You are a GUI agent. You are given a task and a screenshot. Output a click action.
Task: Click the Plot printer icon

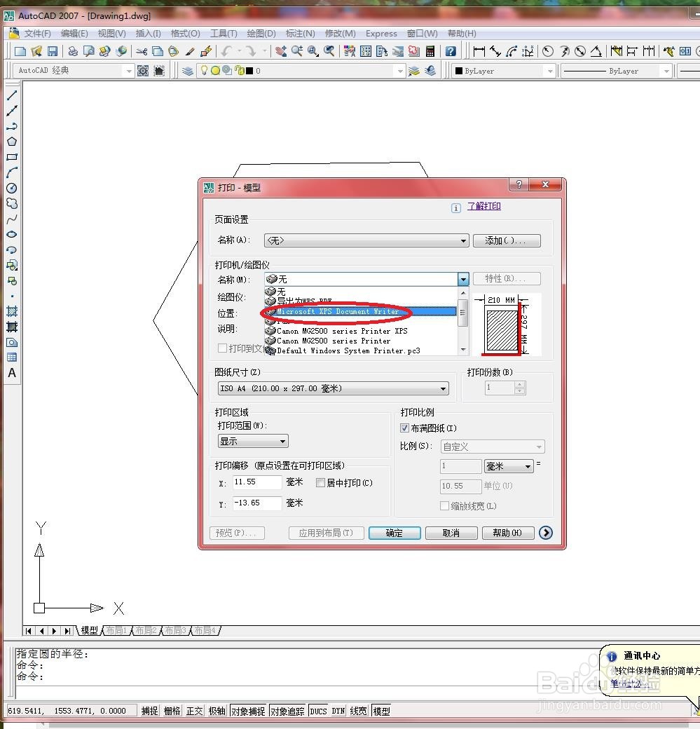(x=72, y=51)
